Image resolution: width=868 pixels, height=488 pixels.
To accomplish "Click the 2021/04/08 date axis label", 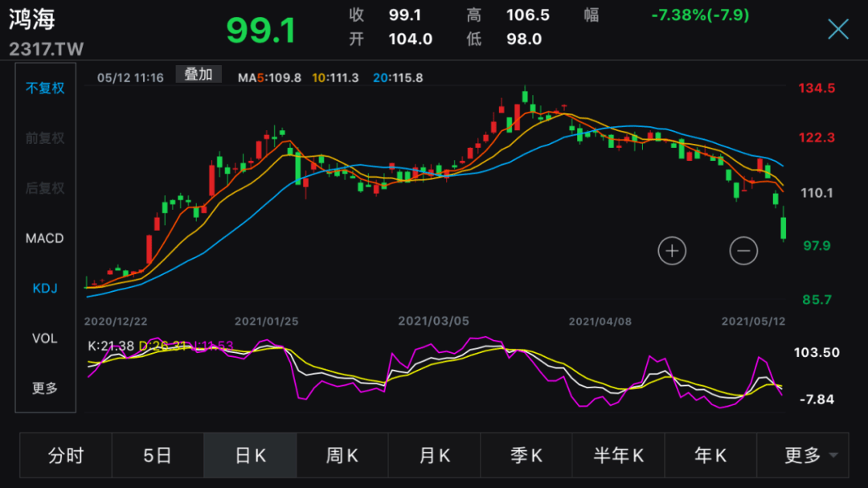I will coord(600,322).
